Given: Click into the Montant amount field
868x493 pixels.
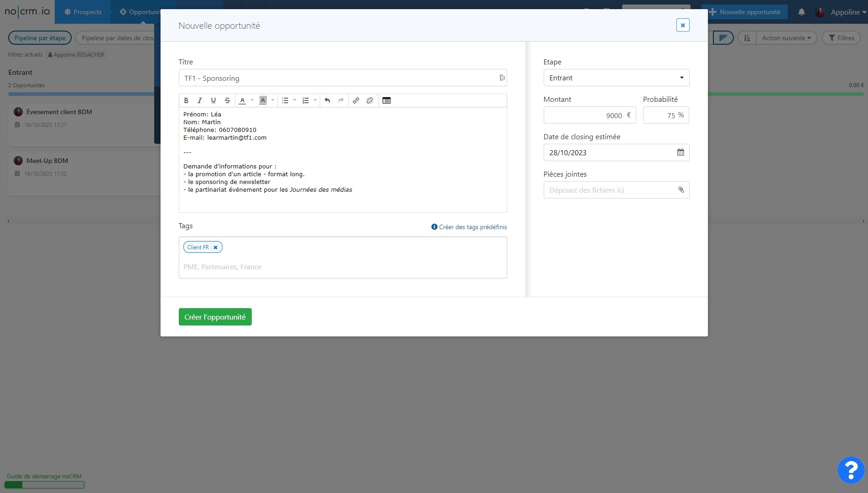Looking at the screenshot, I should click(589, 115).
